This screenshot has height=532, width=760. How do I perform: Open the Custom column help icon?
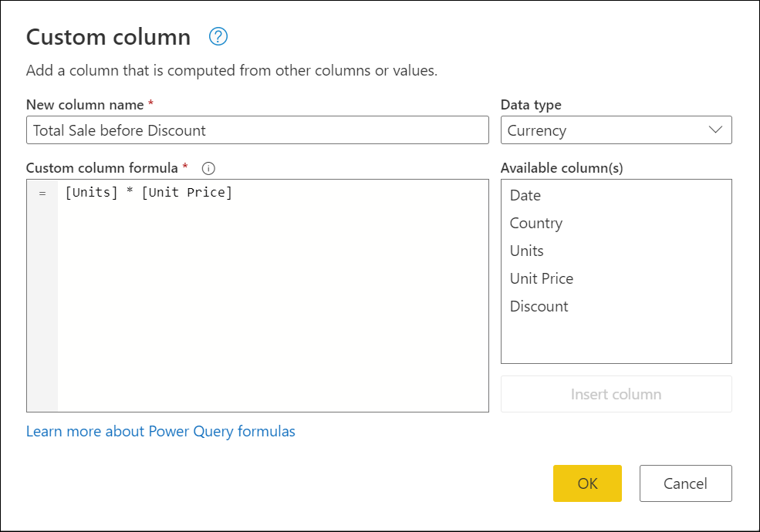pyautogui.click(x=218, y=36)
